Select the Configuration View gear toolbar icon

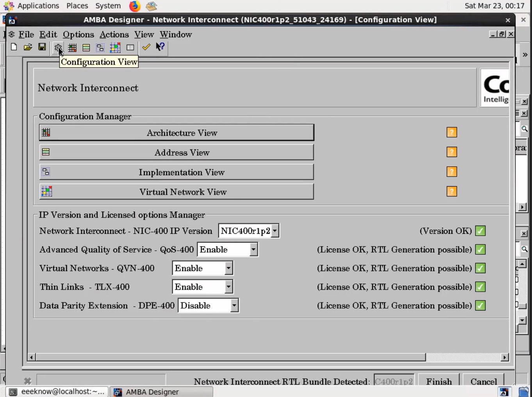click(x=58, y=48)
